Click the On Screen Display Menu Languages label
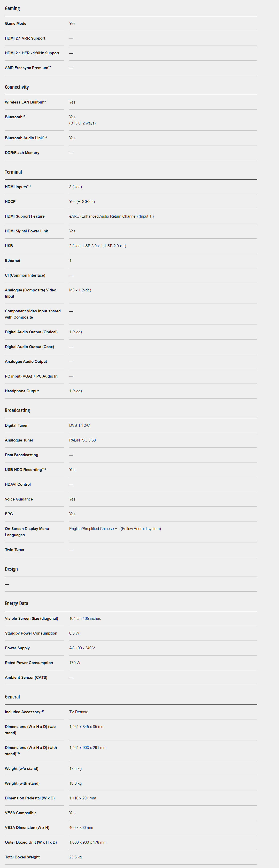The width and height of the screenshot is (279, 868). point(27,532)
